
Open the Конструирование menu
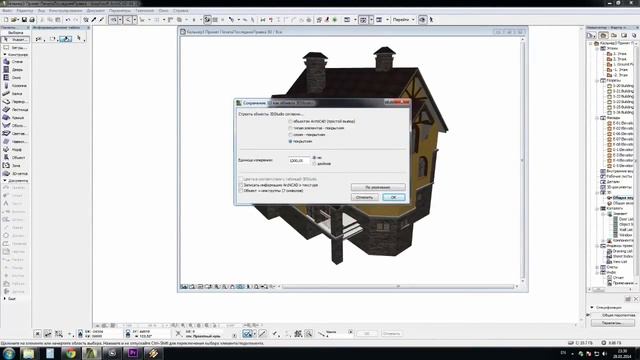[65, 11]
